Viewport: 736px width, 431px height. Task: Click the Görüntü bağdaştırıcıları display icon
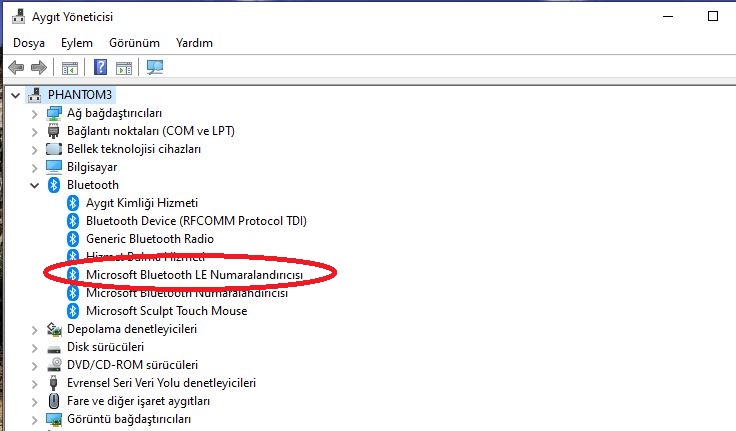coord(54,419)
